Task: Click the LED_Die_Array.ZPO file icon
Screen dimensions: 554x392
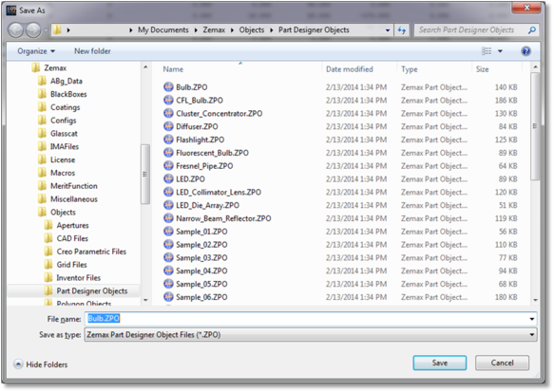Action: click(168, 205)
